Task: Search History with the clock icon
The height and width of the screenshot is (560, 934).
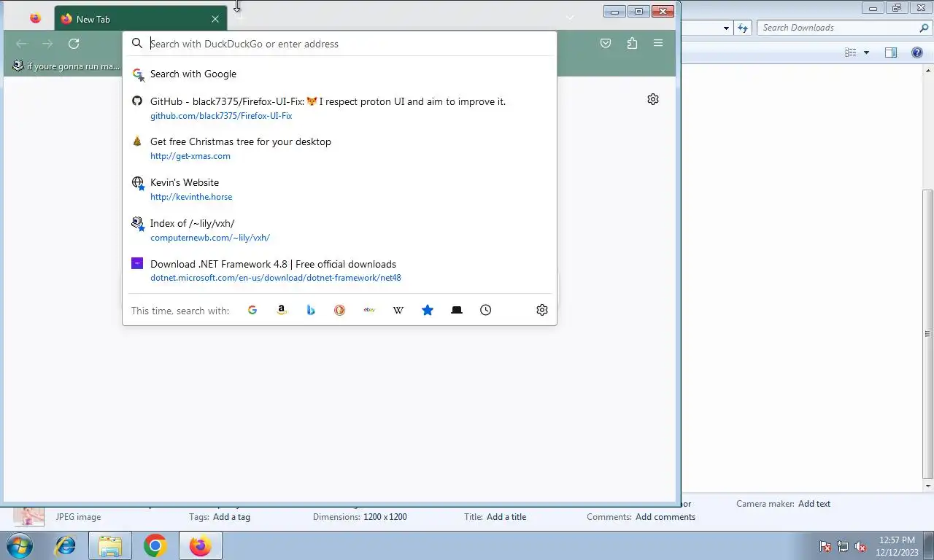Action: coord(486,310)
